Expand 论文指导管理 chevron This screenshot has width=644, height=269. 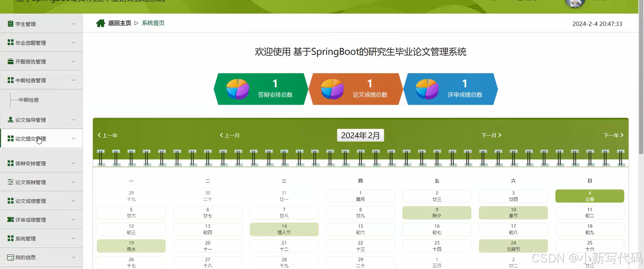(x=73, y=119)
